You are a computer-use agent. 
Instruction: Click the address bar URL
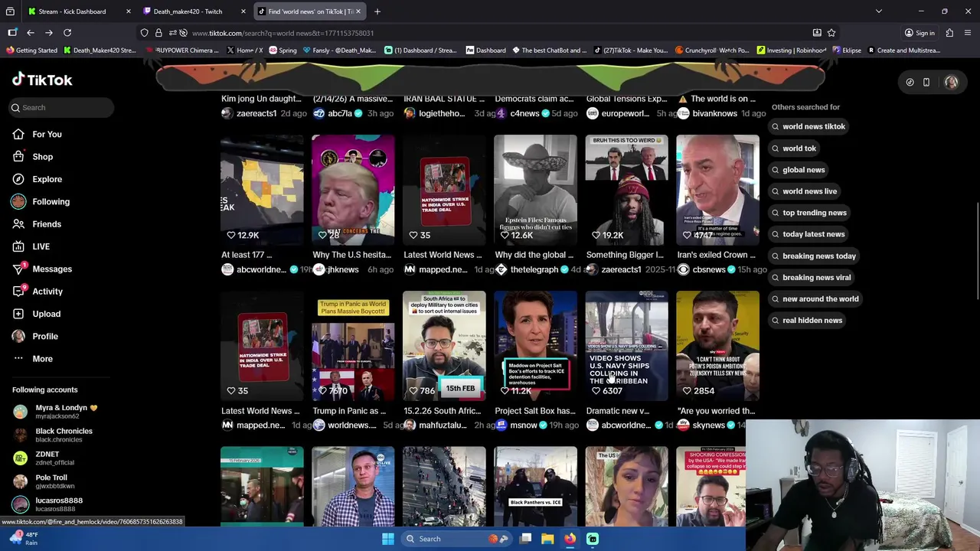tap(283, 33)
